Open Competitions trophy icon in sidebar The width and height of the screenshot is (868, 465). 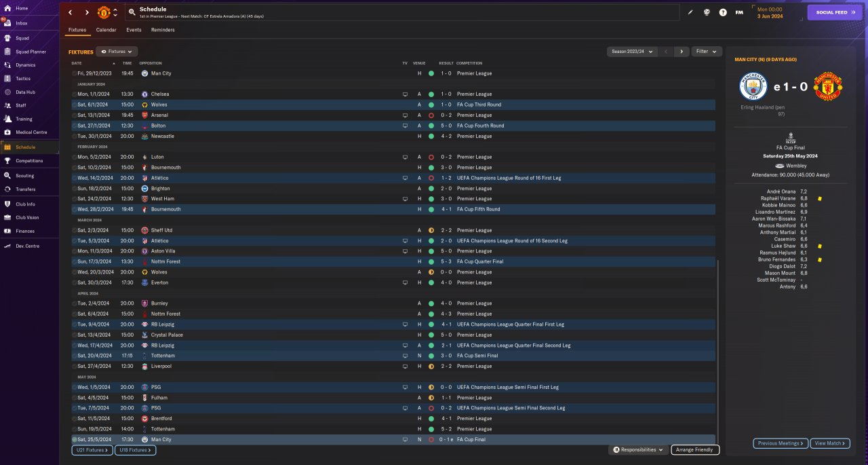pyautogui.click(x=7, y=161)
